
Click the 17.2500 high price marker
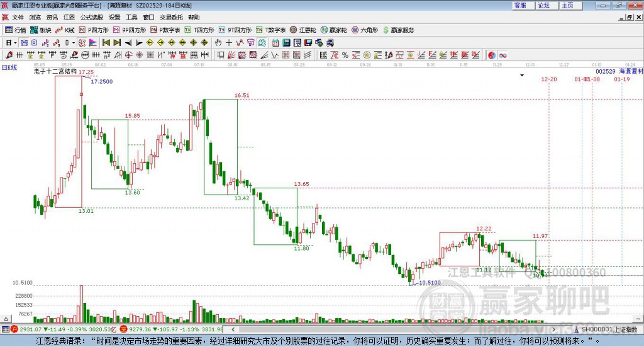(x=101, y=81)
